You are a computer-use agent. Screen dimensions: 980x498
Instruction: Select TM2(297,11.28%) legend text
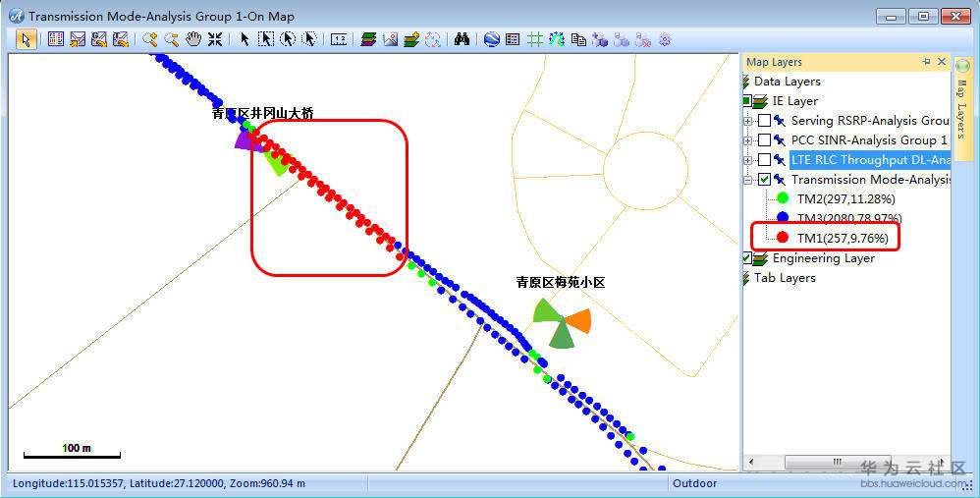[846, 199]
